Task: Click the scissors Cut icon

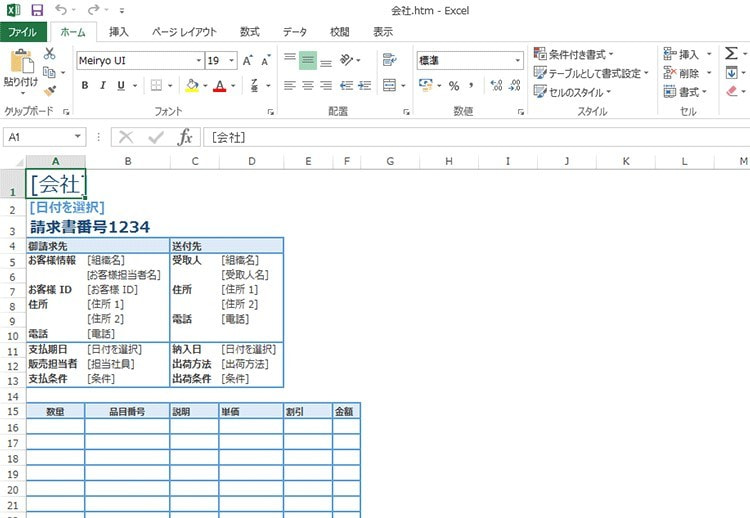Action: tap(49, 54)
